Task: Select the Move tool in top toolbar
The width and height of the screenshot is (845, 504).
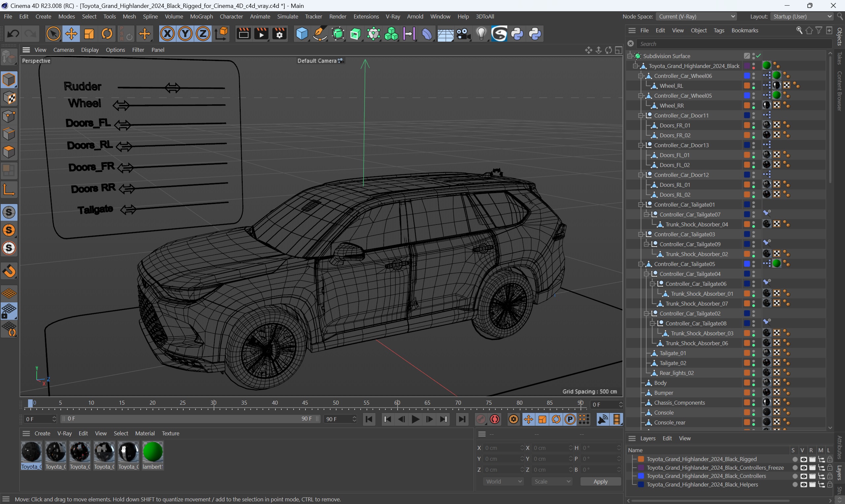Action: click(x=71, y=34)
